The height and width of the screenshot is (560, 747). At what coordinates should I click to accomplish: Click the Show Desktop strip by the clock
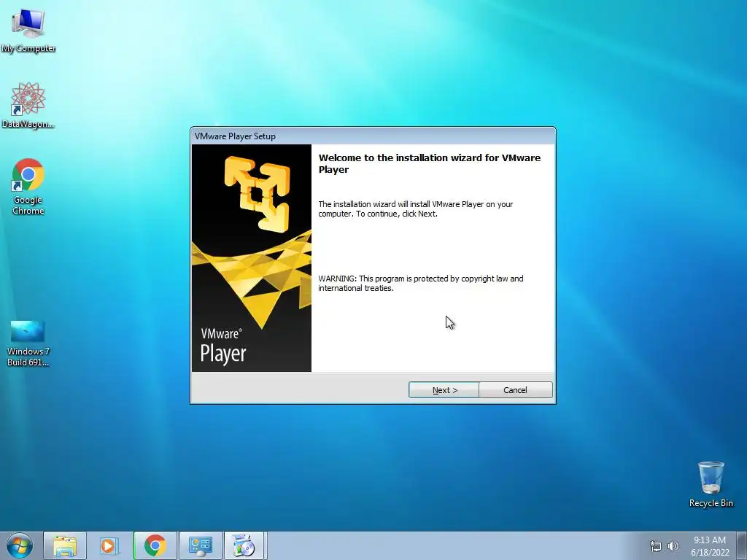point(741,545)
